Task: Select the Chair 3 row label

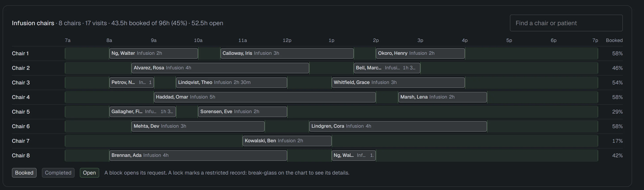Action: click(x=21, y=82)
